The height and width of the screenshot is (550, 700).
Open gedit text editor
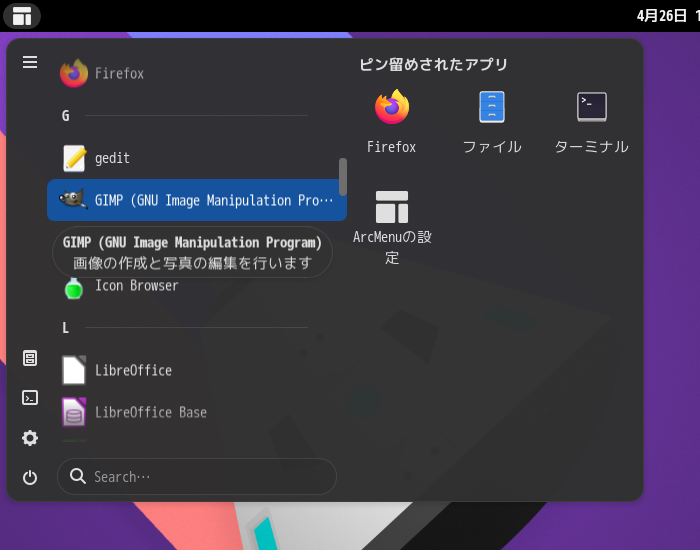(197, 158)
